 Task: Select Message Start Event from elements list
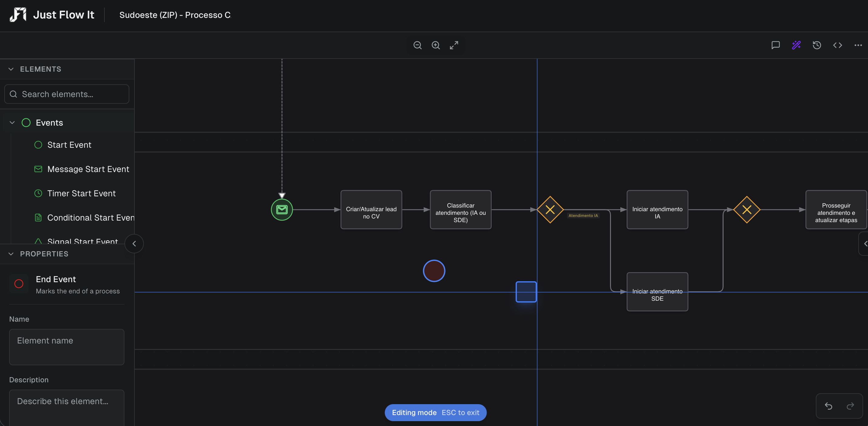88,169
